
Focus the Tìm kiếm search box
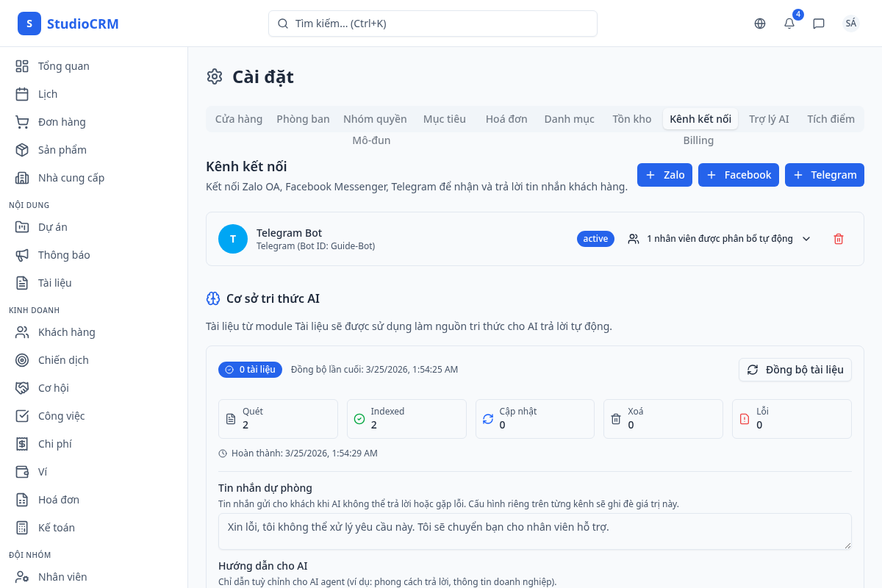433,24
